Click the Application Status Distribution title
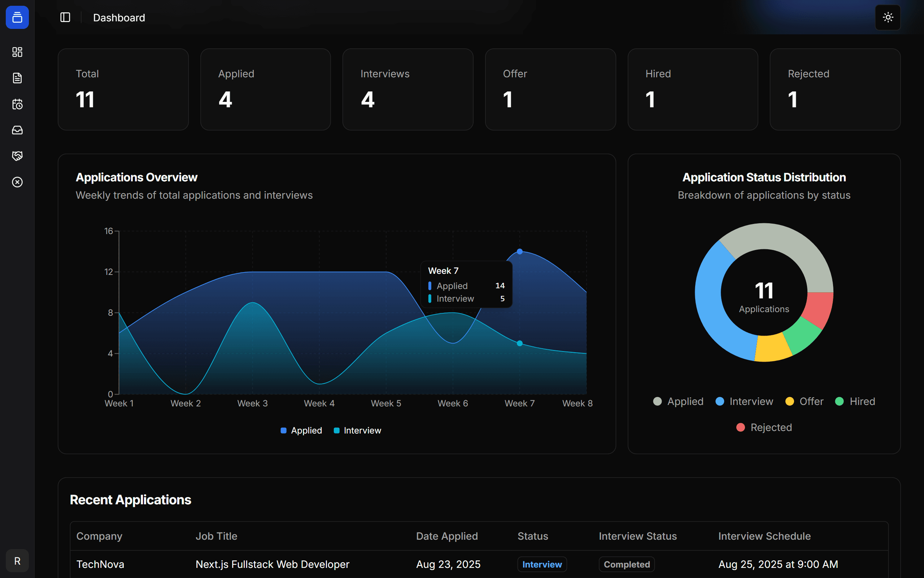 coord(764,177)
